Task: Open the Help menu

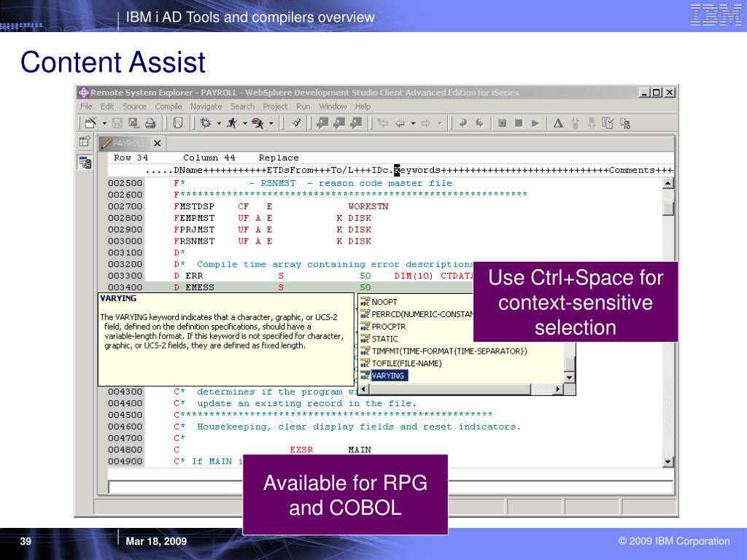Action: [363, 106]
